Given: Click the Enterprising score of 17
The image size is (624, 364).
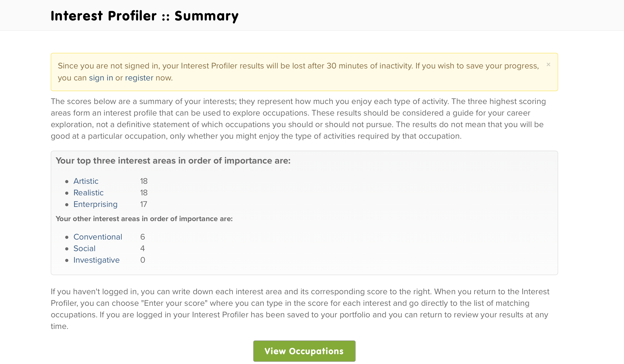Looking at the screenshot, I should pyautogui.click(x=143, y=204).
